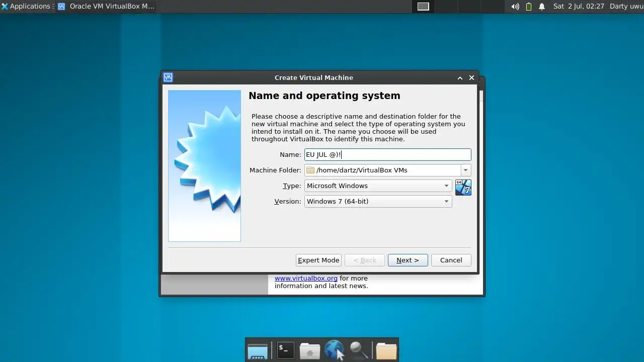Click the Windows 7 64-bit OS icon
The width and height of the screenshot is (644, 362).
click(x=463, y=187)
